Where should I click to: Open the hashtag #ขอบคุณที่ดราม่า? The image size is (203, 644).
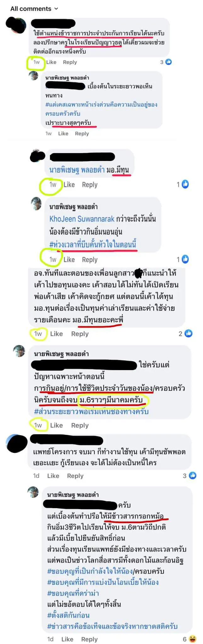73,593
